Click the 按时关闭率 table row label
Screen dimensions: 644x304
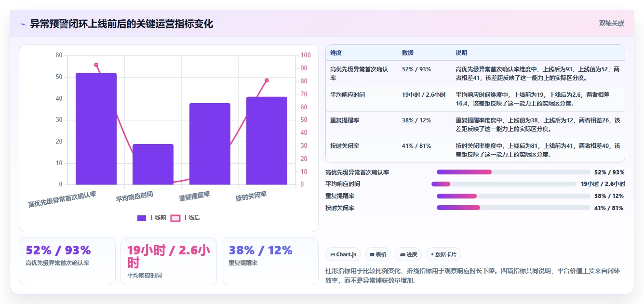[345, 146]
